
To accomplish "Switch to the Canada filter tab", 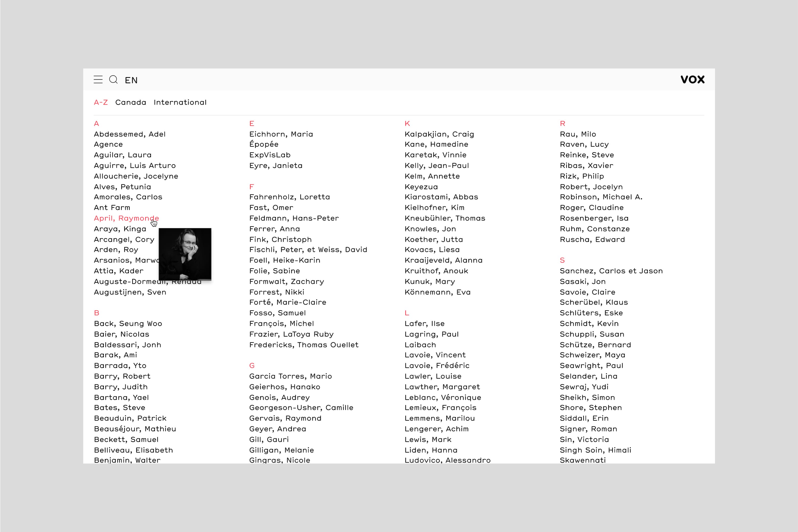I will click(x=131, y=102).
